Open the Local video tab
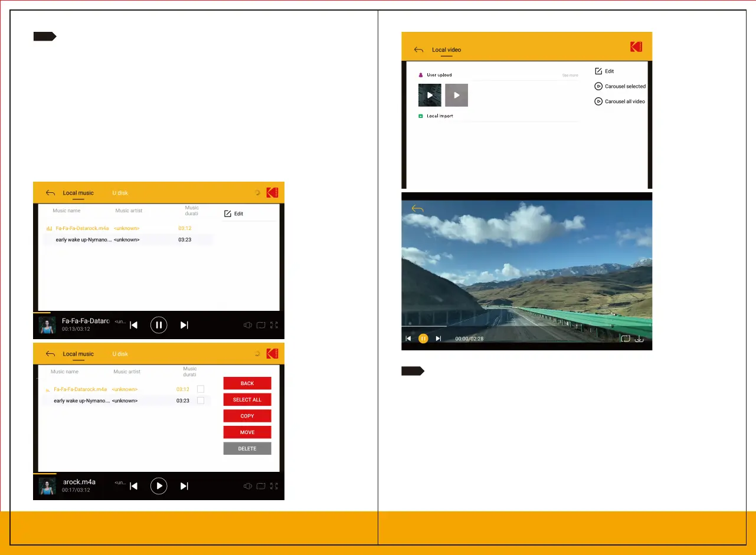 [446, 50]
